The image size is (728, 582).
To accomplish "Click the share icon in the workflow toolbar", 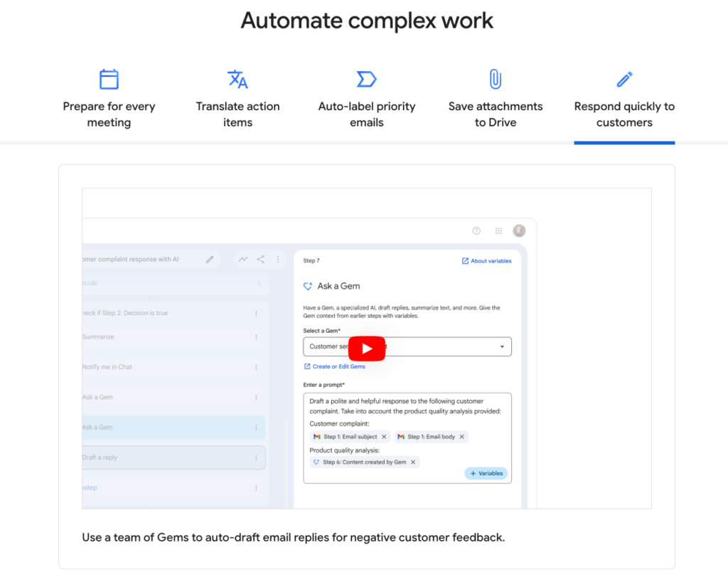I will (x=260, y=260).
